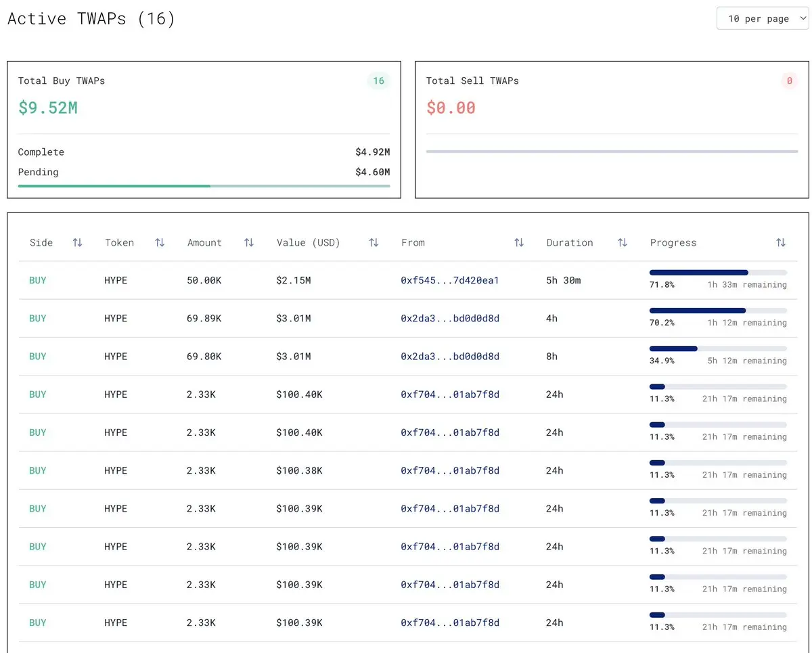The image size is (812, 653).
Task: Click the 5h 12m remaining text
Action: pos(747,361)
